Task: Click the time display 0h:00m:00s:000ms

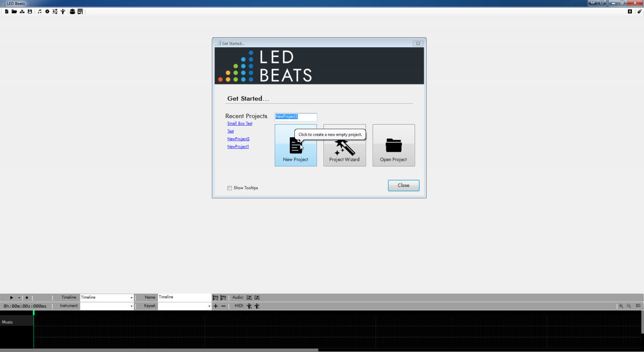Action: (x=25, y=306)
